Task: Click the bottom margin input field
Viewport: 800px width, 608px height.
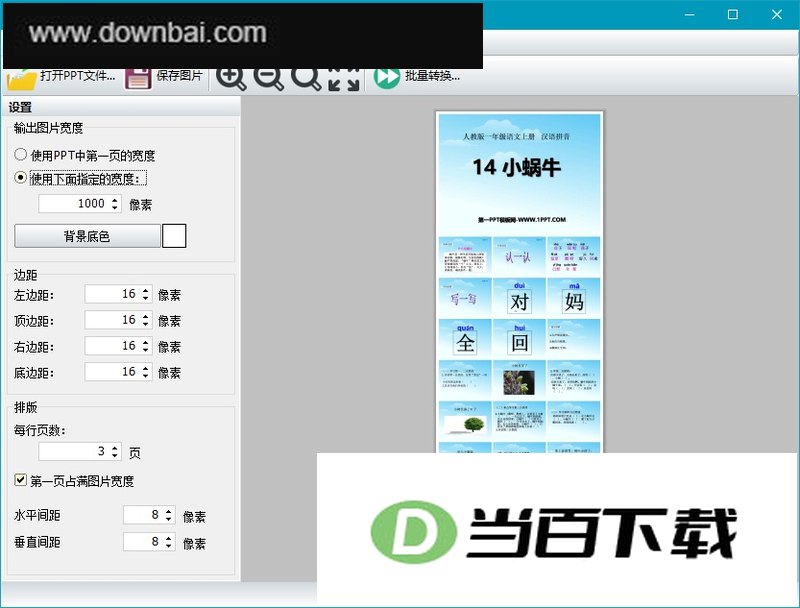Action: (118, 371)
